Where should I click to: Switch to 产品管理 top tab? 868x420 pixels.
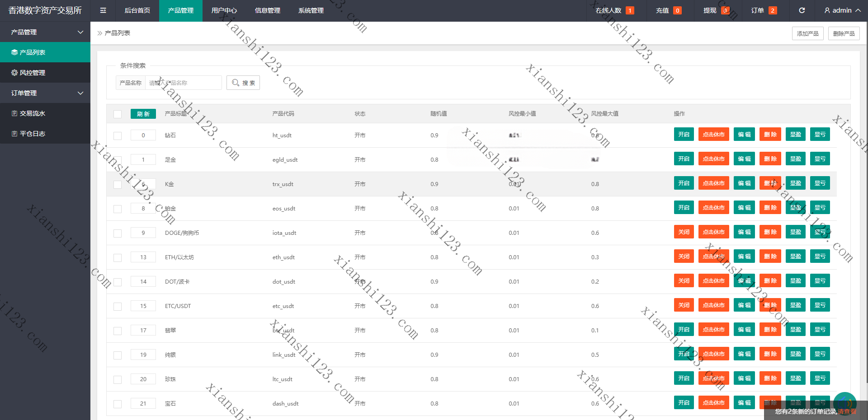(x=181, y=10)
